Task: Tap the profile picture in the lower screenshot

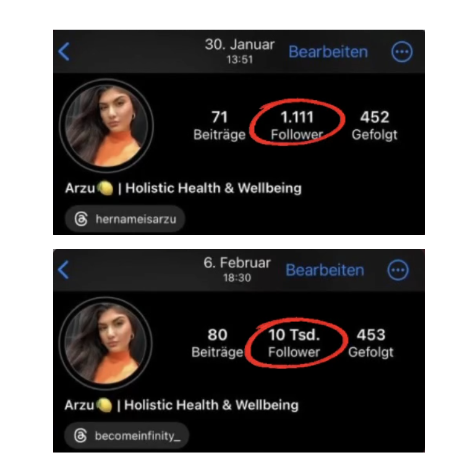Action: click(x=105, y=343)
